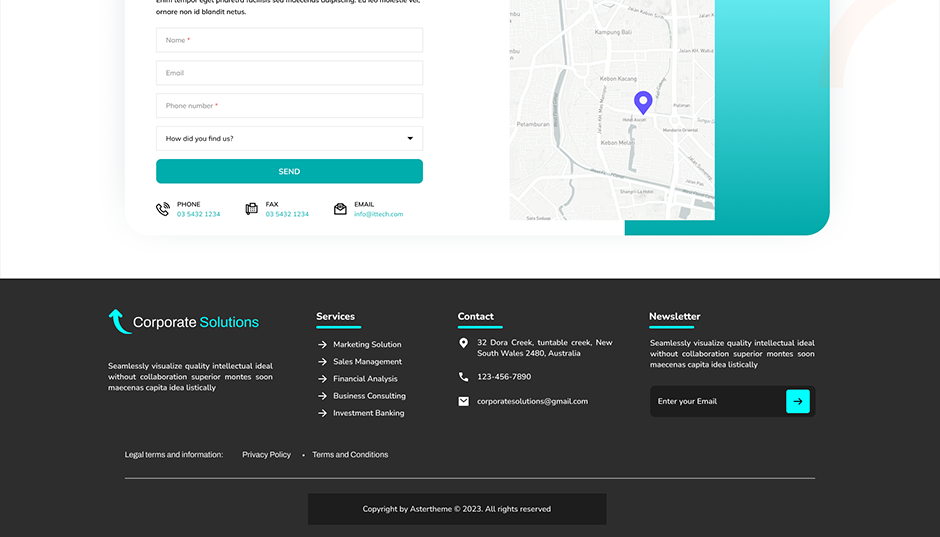Click the purple map location pin
The height and width of the screenshot is (537, 940).
pyautogui.click(x=643, y=101)
